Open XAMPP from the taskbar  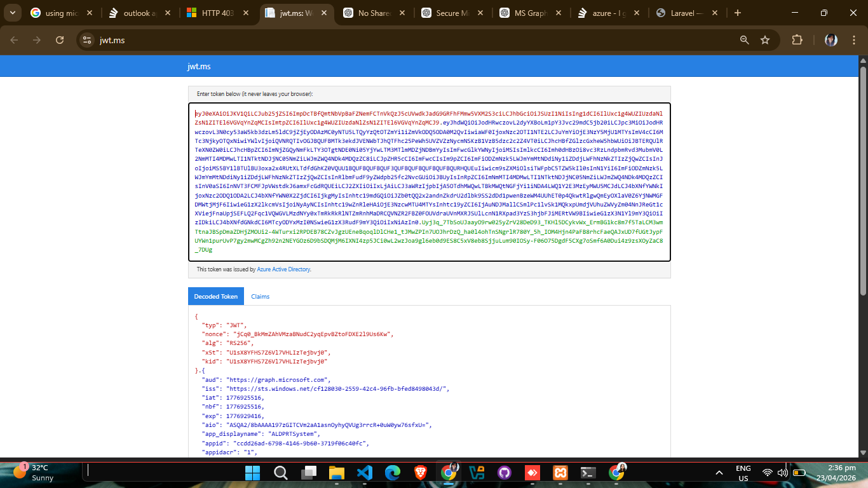(x=560, y=473)
